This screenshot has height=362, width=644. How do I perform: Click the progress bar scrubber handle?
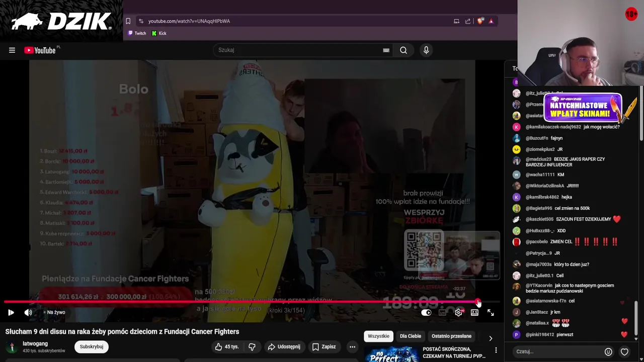pyautogui.click(x=477, y=302)
